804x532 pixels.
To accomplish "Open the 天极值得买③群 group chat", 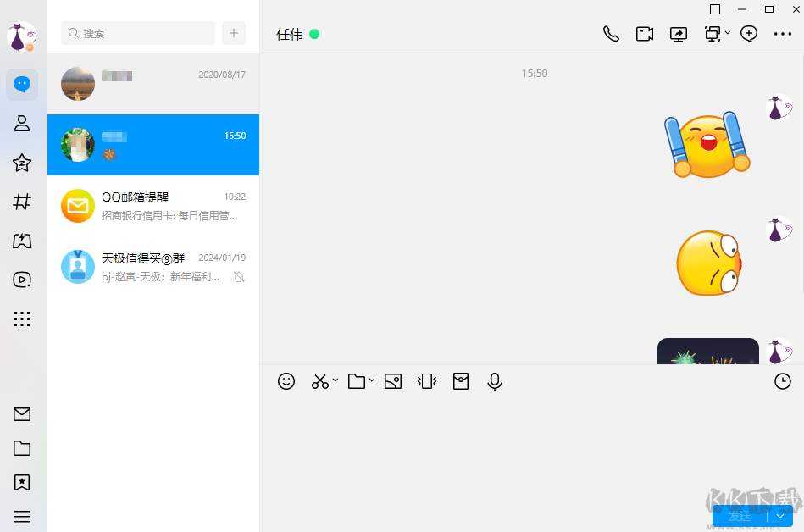I will 152,266.
